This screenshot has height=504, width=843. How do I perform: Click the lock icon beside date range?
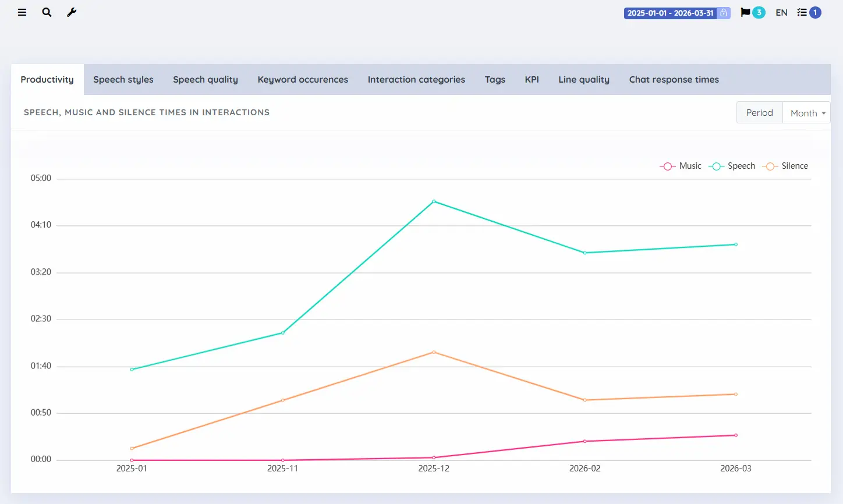(x=724, y=13)
